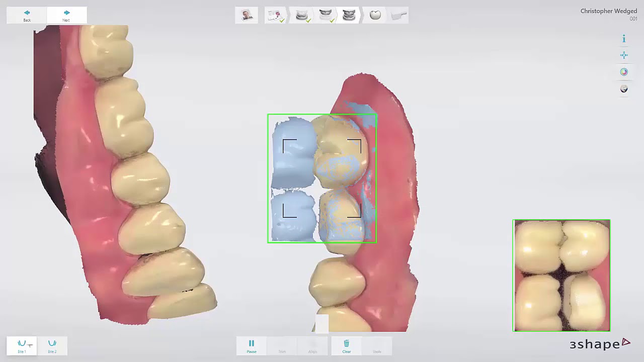644x362 pixels.
Task: Select the Bite 1 scan tab
Action: pyautogui.click(x=22, y=346)
